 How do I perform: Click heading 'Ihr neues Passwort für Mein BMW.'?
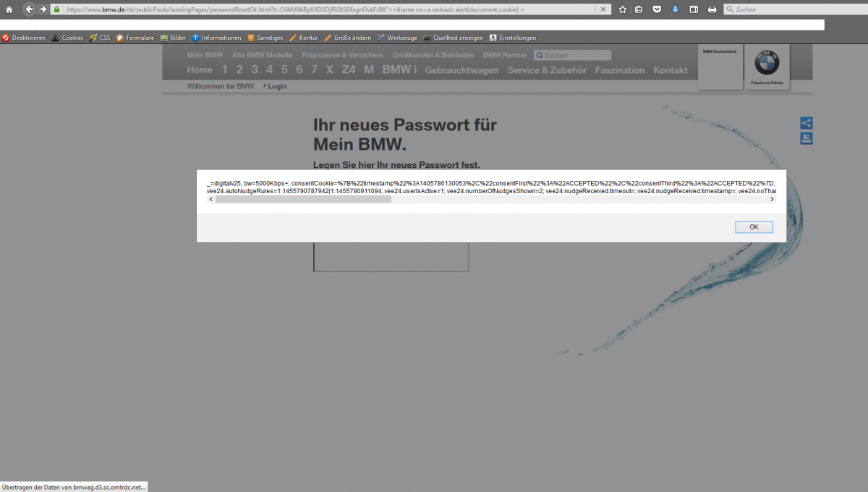[405, 134]
